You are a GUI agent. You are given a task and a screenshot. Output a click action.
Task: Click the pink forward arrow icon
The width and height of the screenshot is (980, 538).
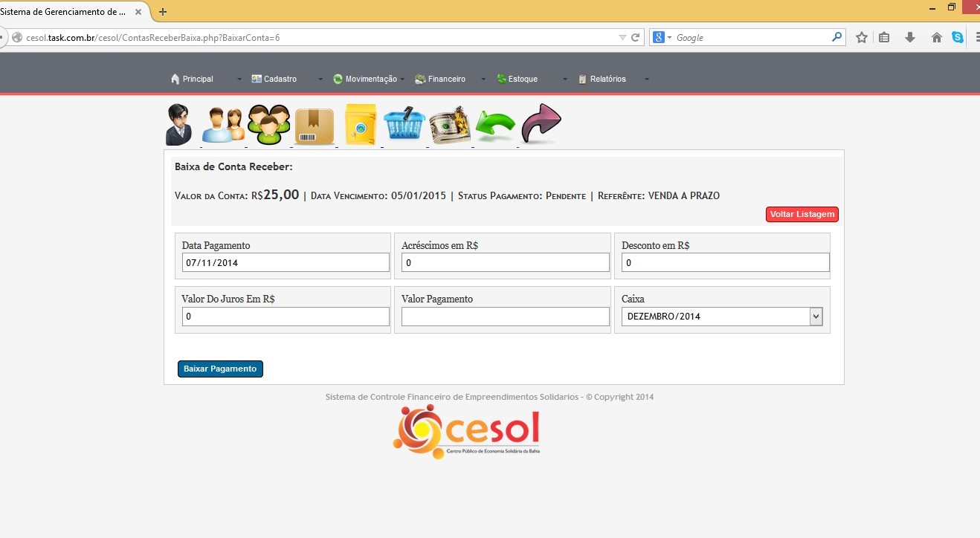pyautogui.click(x=541, y=123)
